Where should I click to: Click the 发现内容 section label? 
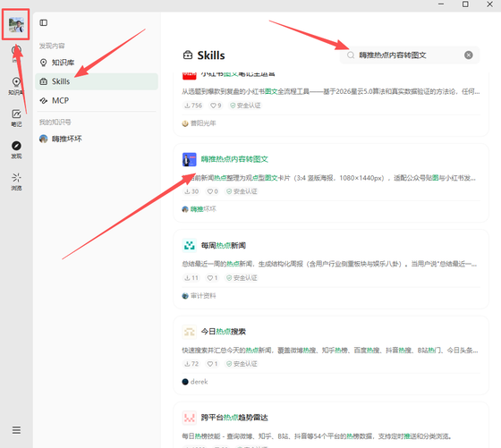(52, 46)
